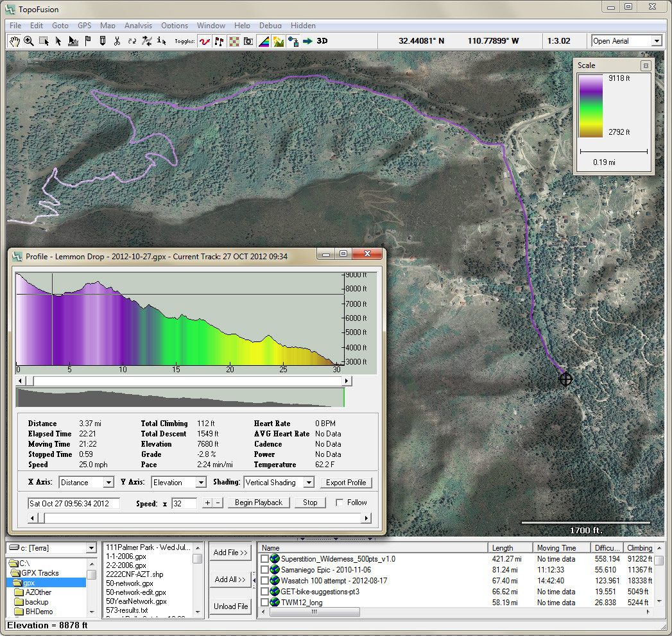672x636 pixels.
Task: Toggle the camera photos icon
Action: (248, 41)
